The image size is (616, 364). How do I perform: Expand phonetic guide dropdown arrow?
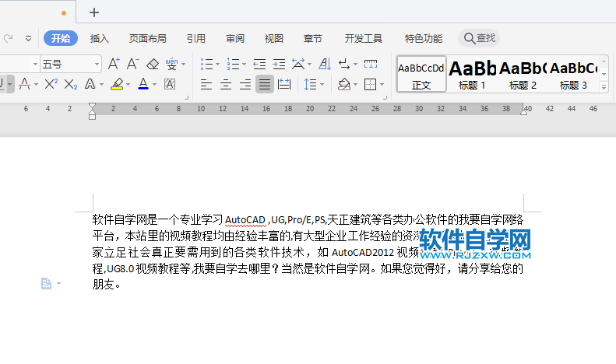pyautogui.click(x=184, y=64)
